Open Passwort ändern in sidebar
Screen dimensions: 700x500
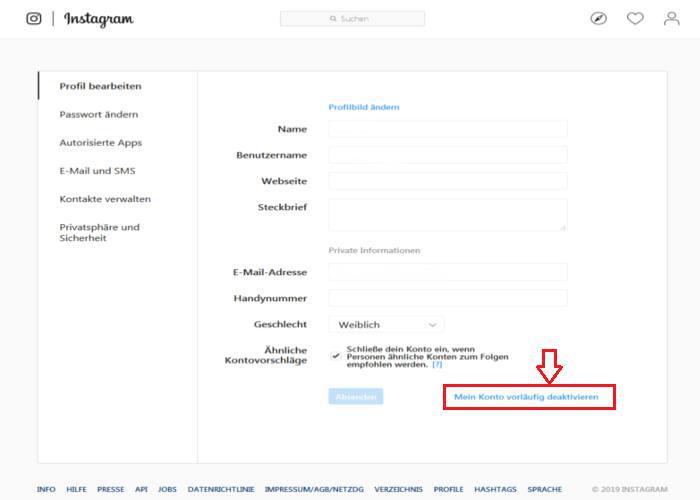coord(99,114)
